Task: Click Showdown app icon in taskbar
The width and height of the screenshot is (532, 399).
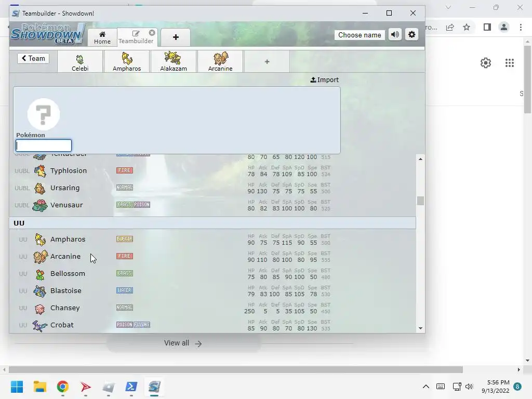Action: click(x=154, y=387)
